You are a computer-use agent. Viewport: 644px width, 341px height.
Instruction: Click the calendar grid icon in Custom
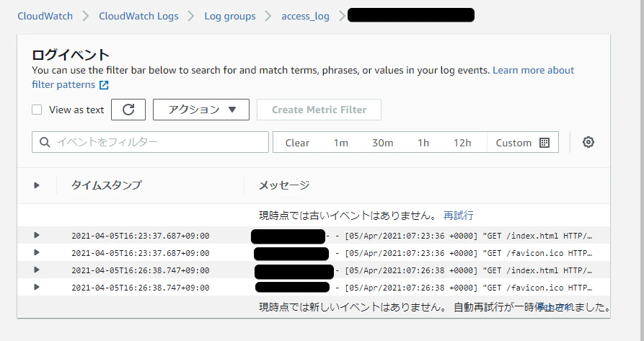coord(544,143)
